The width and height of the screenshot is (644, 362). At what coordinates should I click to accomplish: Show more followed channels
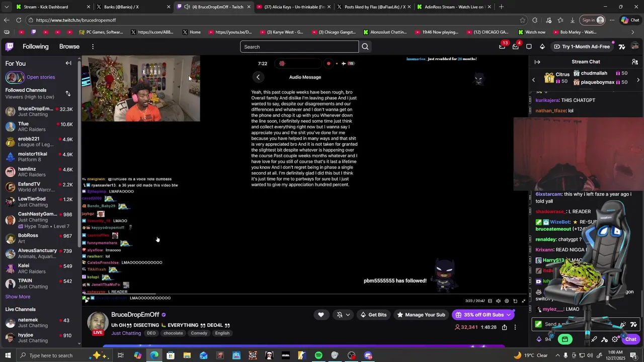click(18, 297)
